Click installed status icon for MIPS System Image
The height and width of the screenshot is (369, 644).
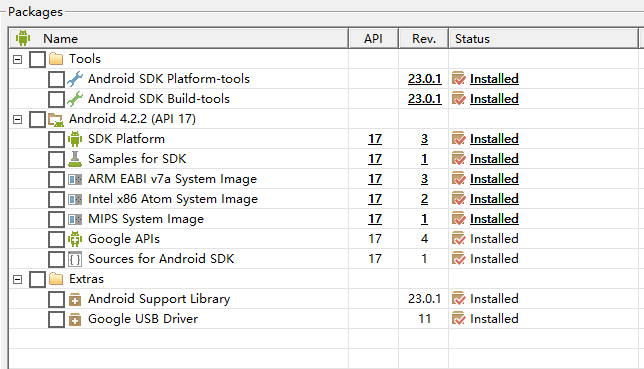[x=458, y=219]
